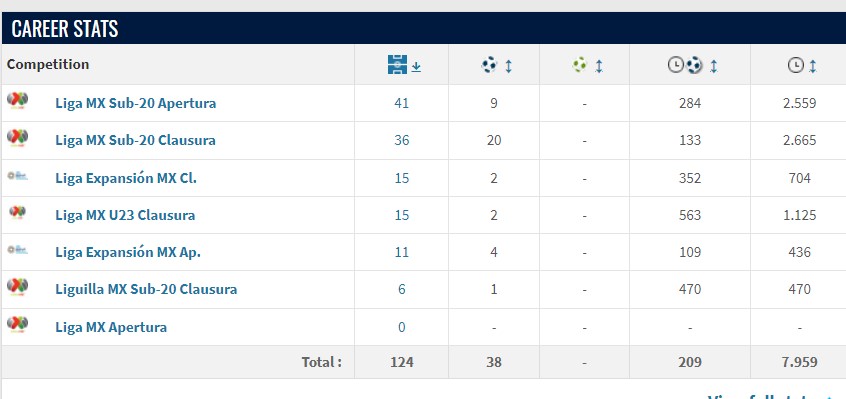
Task: Click Liga MX Sub-20 Apertura league logo
Action: coord(17,100)
